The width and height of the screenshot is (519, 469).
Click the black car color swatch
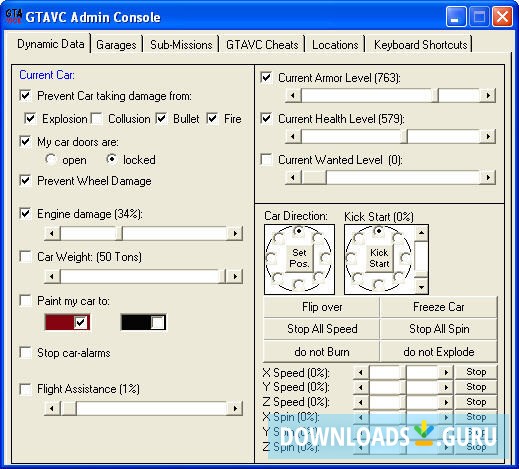143,322
